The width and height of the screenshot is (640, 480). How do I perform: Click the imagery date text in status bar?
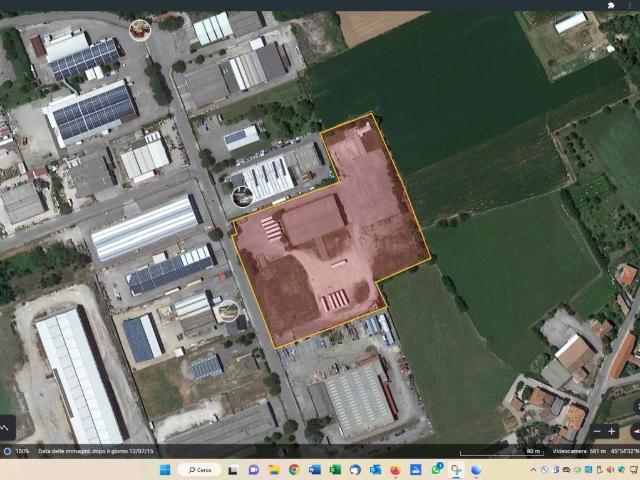pyautogui.click(x=96, y=451)
